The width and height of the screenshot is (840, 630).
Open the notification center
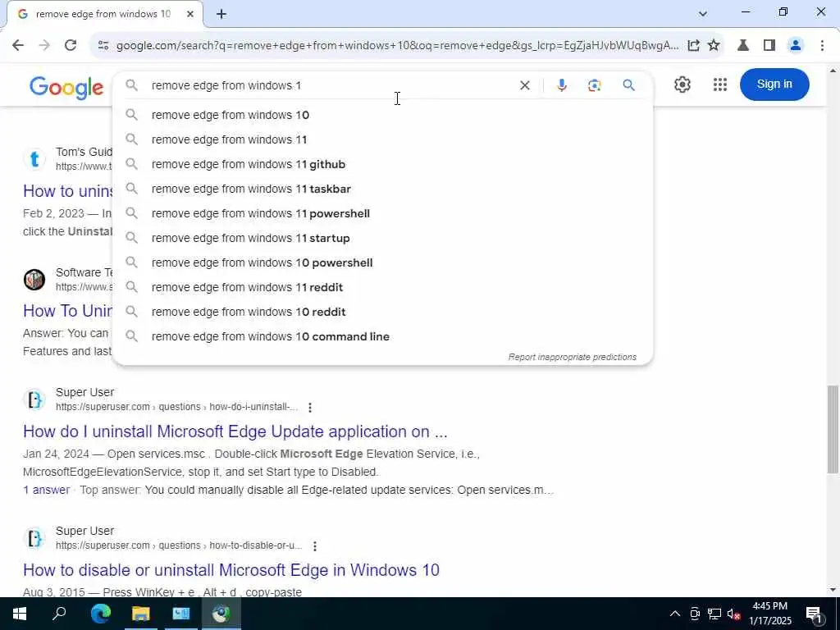[x=814, y=614]
